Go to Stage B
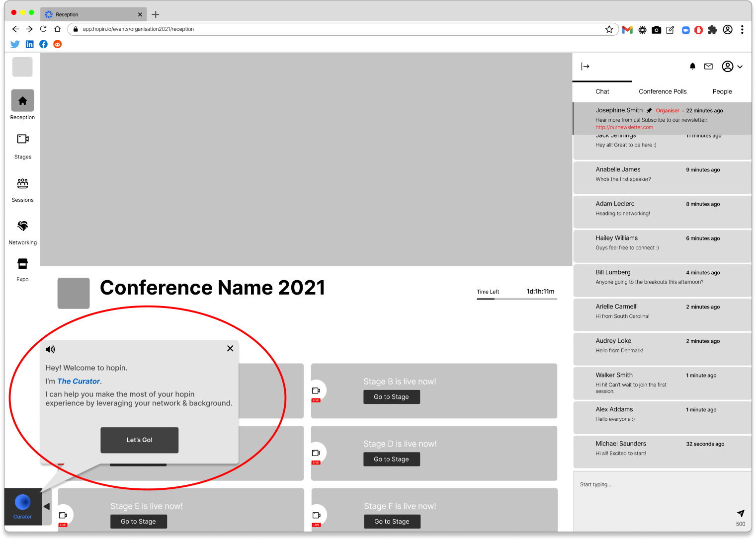 (392, 397)
